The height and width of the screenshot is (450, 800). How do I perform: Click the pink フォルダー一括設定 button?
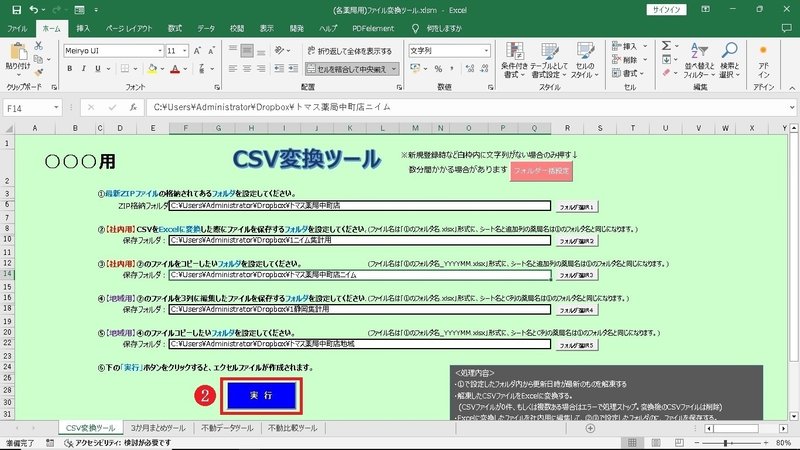pos(541,171)
